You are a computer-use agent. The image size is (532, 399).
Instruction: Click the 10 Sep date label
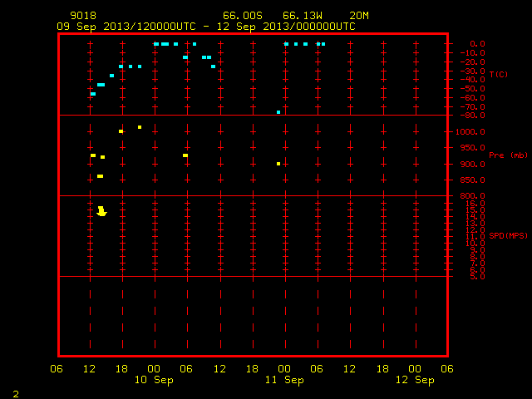point(154,380)
